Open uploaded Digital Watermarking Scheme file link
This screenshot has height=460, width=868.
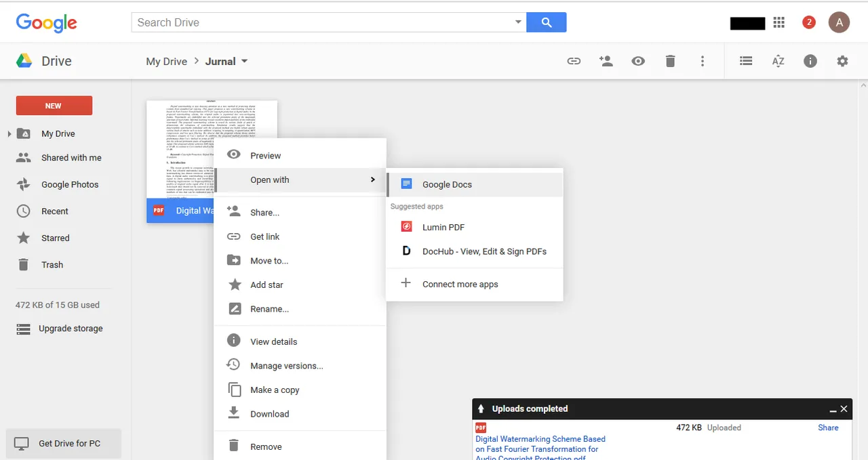pos(540,448)
